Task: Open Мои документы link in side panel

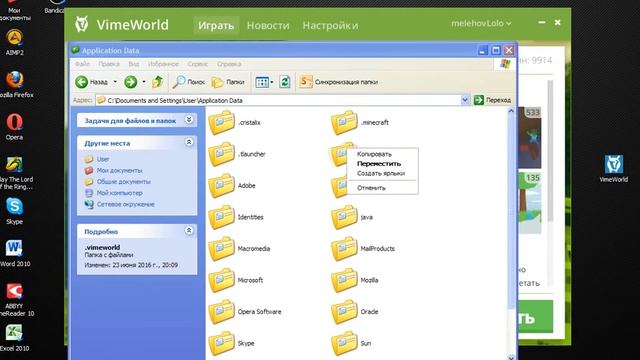Action: pyautogui.click(x=120, y=170)
